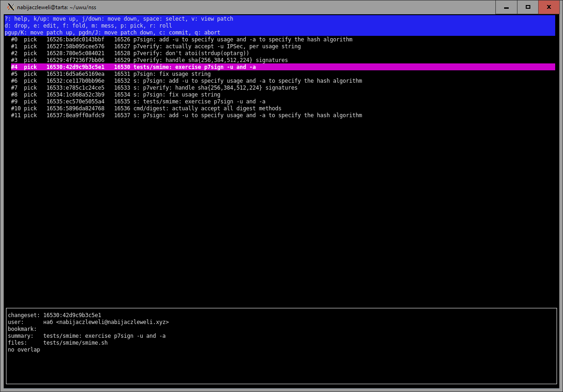Click the X11 app icon in the title bar
The width and height of the screenshot is (563, 392).
click(11, 7)
